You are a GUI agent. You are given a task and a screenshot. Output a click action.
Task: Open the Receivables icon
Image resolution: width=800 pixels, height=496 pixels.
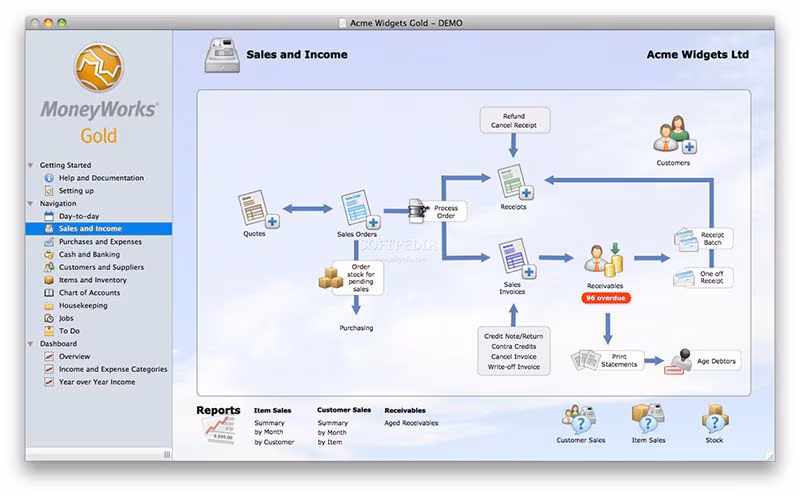tap(604, 260)
